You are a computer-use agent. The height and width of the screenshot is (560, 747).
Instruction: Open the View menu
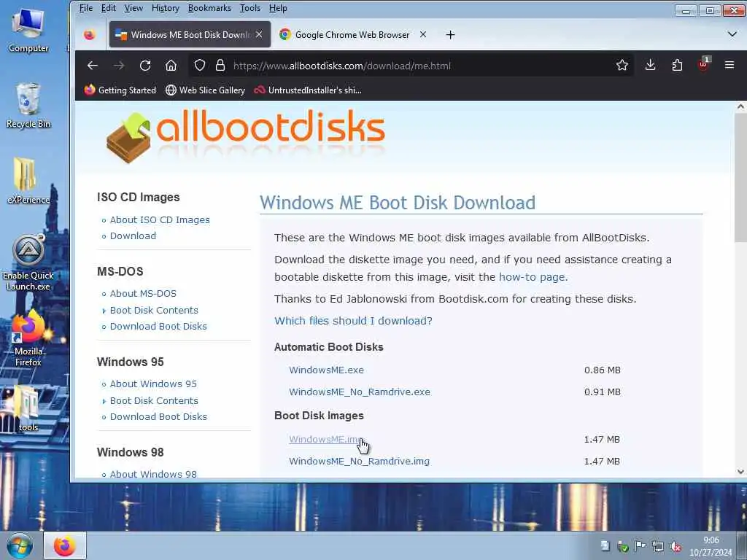[x=133, y=8]
